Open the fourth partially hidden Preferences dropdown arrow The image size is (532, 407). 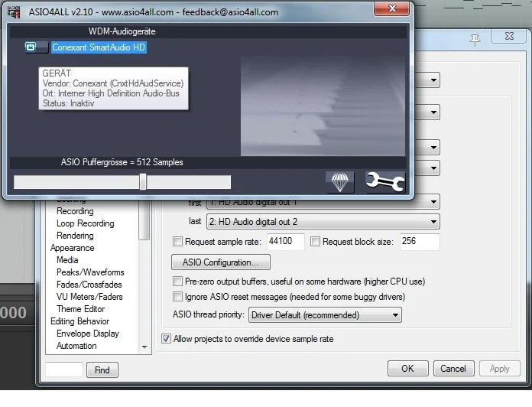[x=433, y=168]
